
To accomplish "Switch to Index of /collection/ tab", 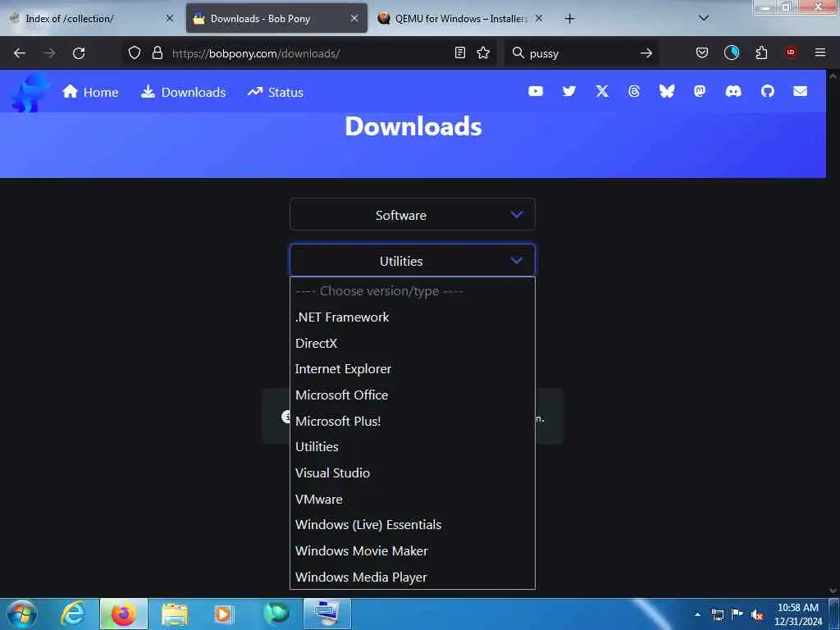I will 91,19.
